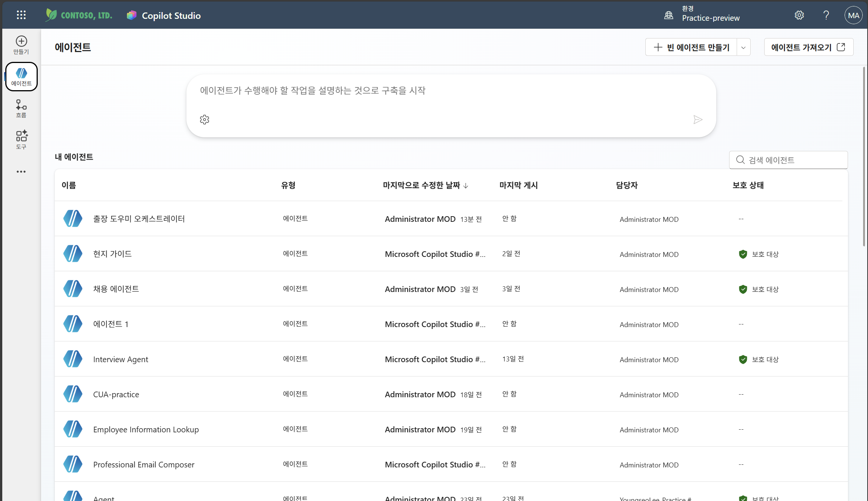Open the 출장 도우미 오케스트레이터 agent
This screenshot has height=501, width=868.
pyautogui.click(x=139, y=219)
